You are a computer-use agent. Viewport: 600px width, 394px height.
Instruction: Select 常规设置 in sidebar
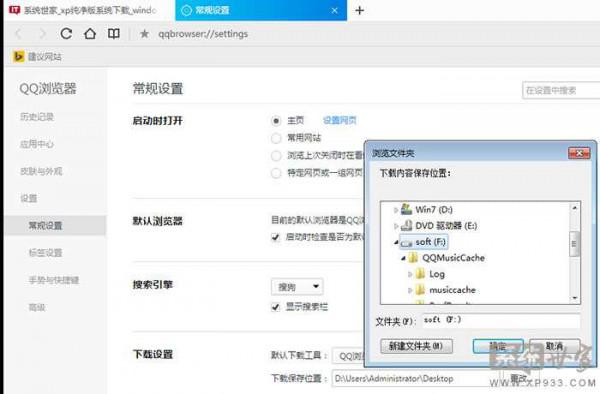(x=55, y=225)
